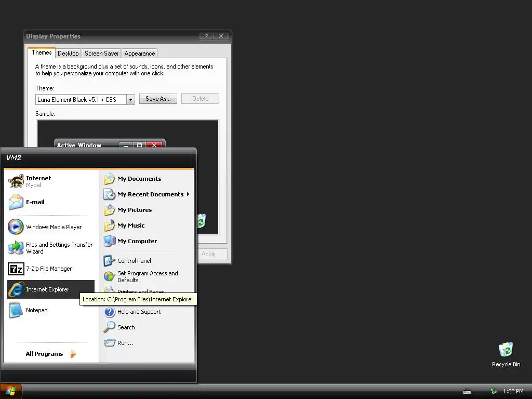The height and width of the screenshot is (399, 532).
Task: Close the Display Properties dialog
Action: (221, 36)
